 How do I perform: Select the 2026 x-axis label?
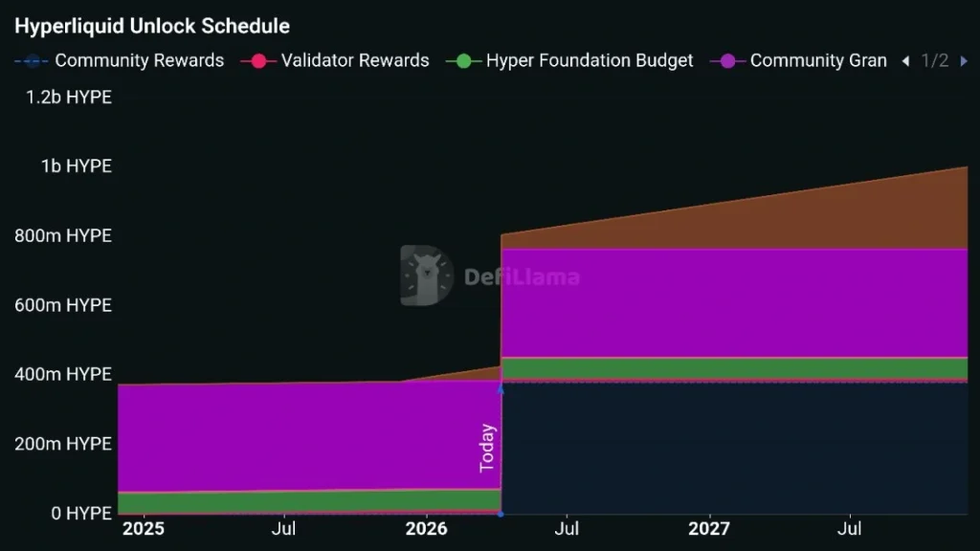(x=428, y=528)
